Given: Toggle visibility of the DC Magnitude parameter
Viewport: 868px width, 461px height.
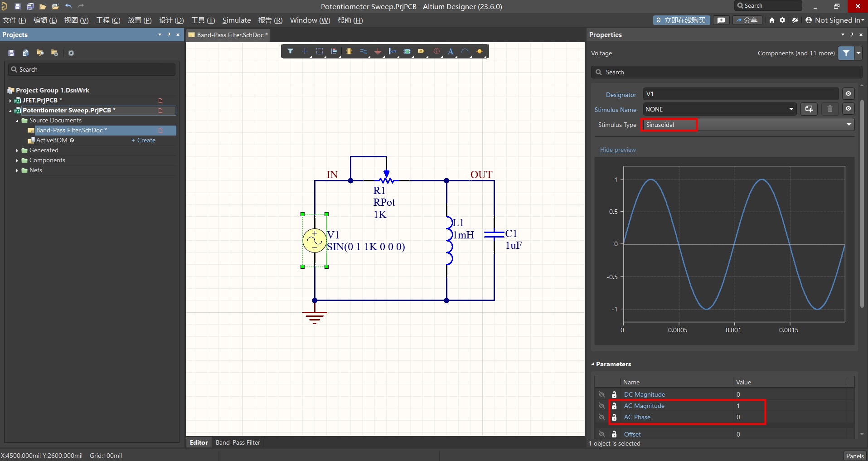Looking at the screenshot, I should coord(602,394).
